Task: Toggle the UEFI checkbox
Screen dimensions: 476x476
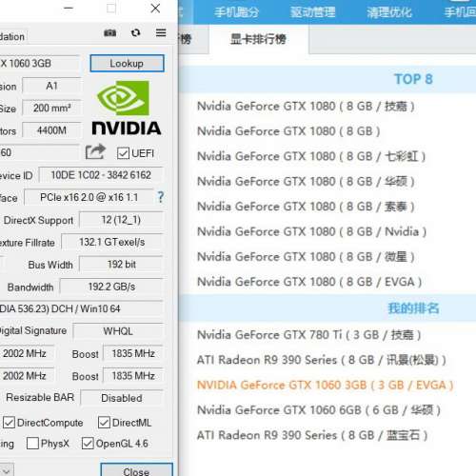Action: pyautogui.click(x=123, y=153)
